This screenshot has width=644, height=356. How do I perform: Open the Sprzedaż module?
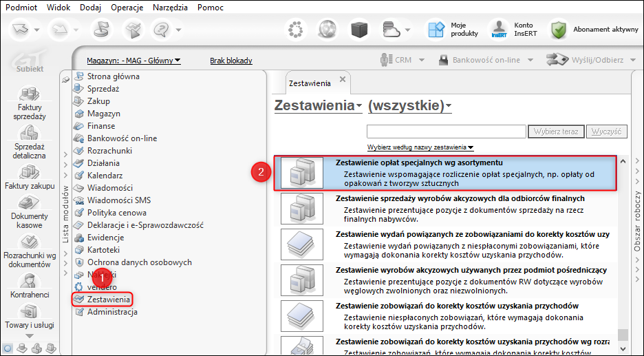point(102,89)
